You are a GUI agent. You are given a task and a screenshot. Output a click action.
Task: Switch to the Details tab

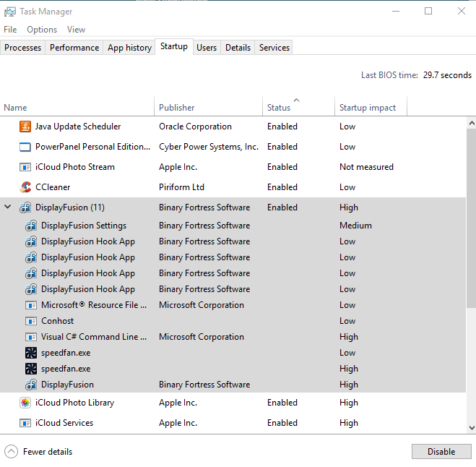pos(238,48)
